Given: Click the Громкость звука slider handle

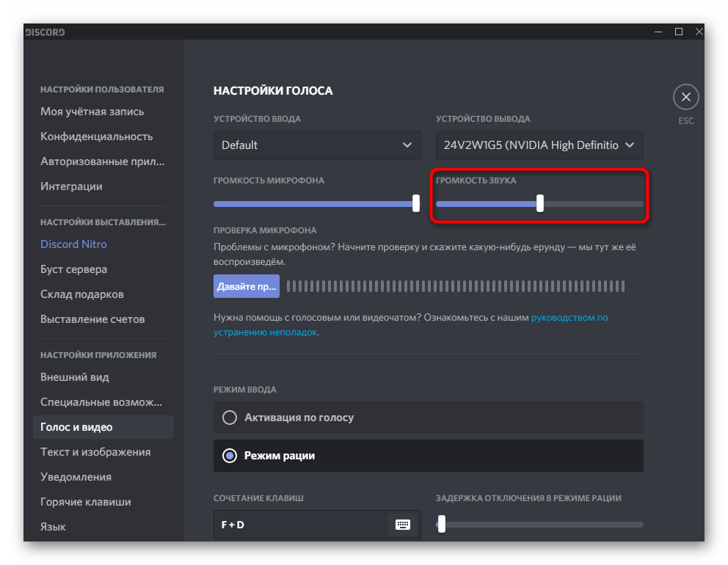Looking at the screenshot, I should 540,203.
